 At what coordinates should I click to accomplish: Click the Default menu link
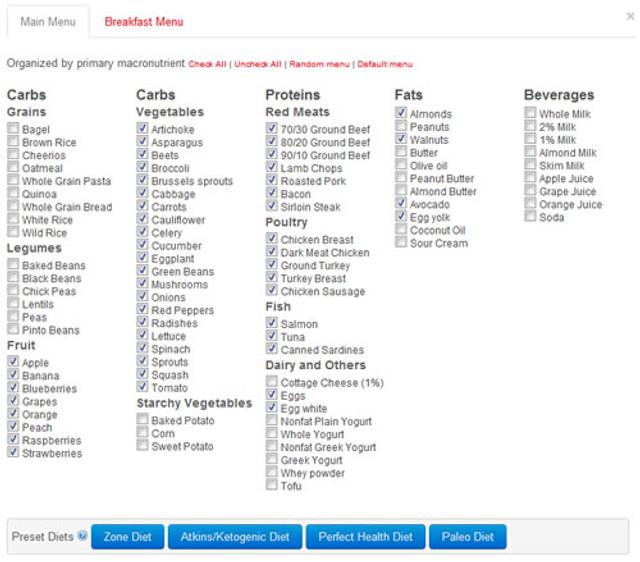point(385,64)
